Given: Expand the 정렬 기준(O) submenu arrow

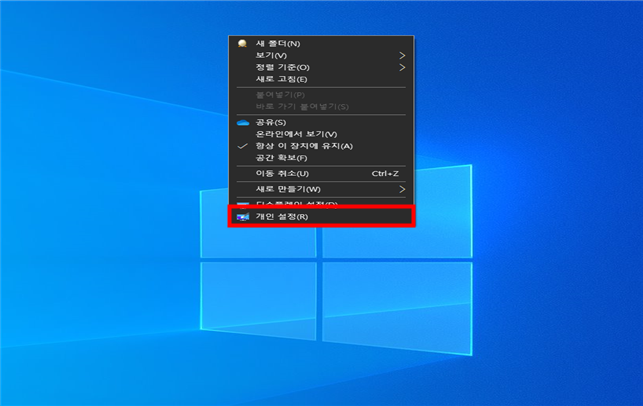Looking at the screenshot, I should 402,67.
